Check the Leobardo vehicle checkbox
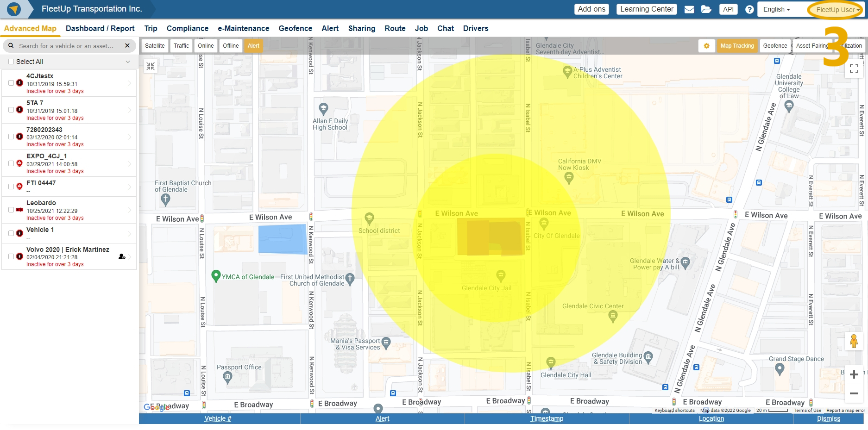The height and width of the screenshot is (430, 868). click(11, 210)
